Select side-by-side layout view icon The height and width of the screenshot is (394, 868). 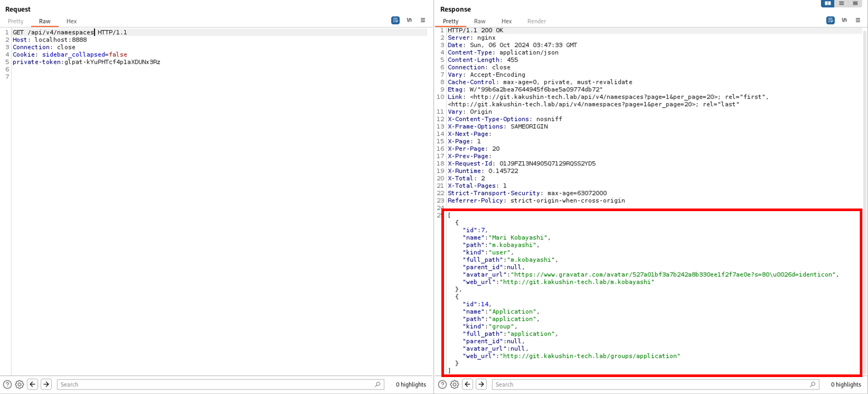[828, 3]
